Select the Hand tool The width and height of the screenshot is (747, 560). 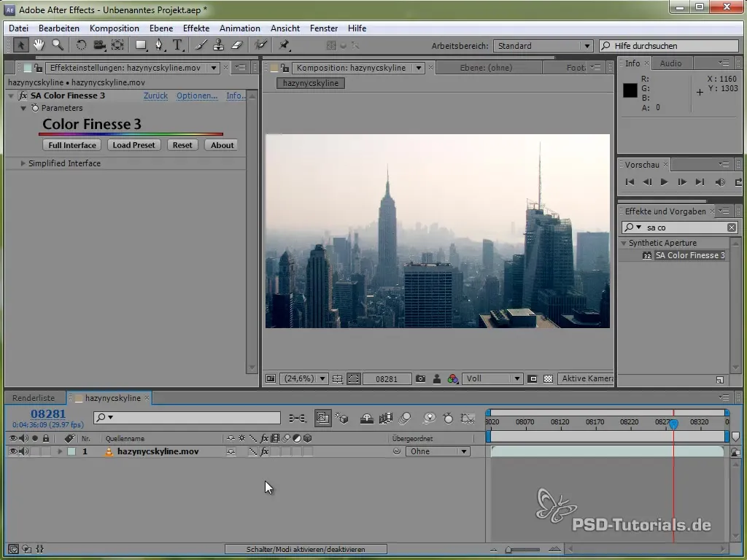[x=39, y=45]
